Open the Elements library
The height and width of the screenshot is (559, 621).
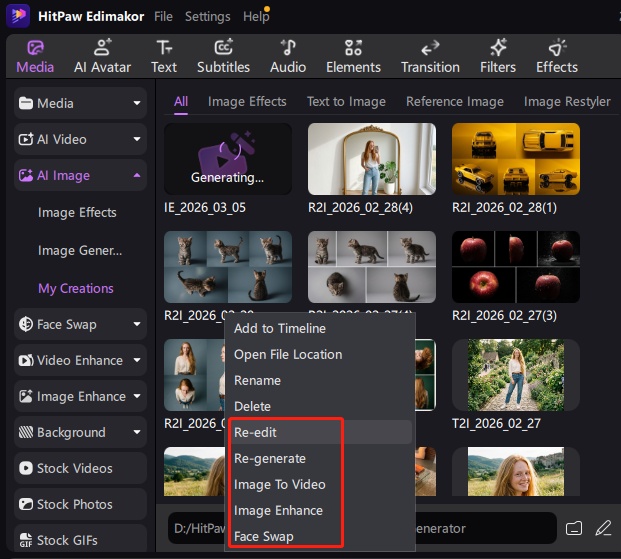(353, 56)
